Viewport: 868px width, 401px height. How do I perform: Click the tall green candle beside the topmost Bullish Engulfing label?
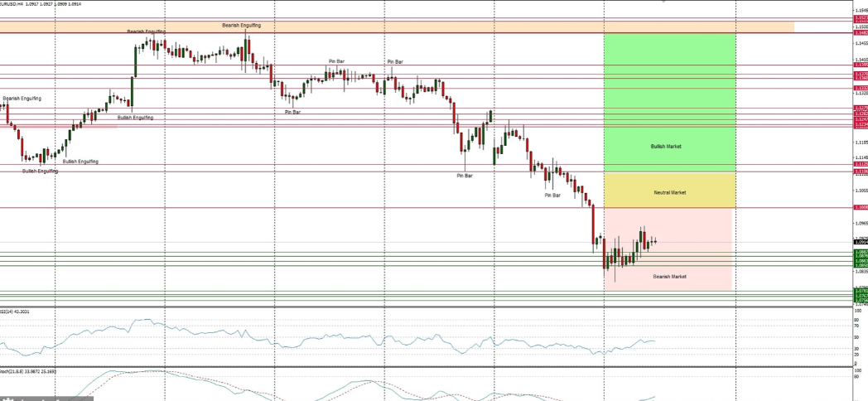pos(134,62)
